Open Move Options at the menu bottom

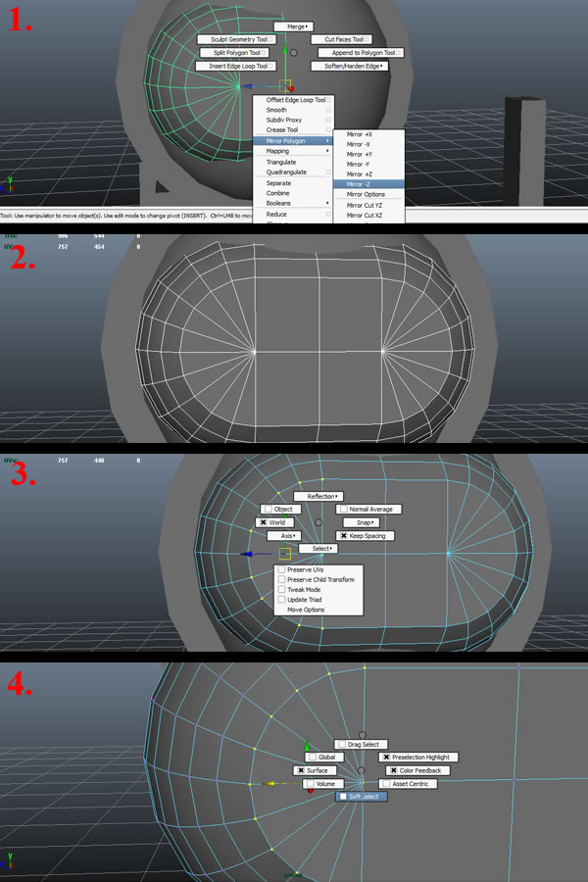[306, 610]
